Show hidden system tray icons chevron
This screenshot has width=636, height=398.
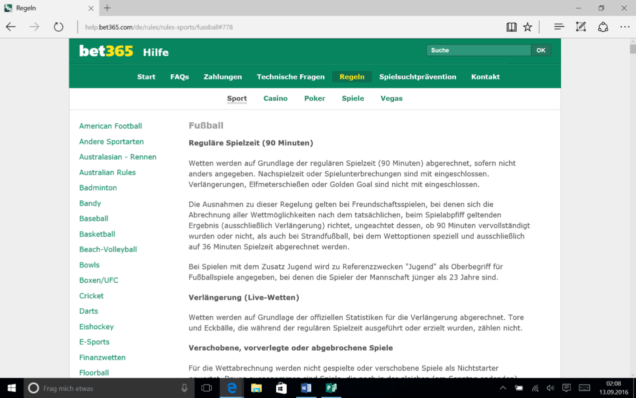pyautogui.click(x=503, y=388)
